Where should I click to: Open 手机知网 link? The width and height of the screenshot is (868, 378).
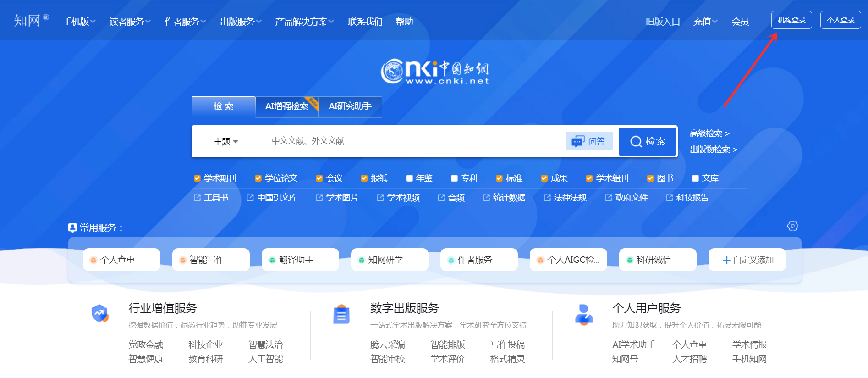[x=749, y=359]
